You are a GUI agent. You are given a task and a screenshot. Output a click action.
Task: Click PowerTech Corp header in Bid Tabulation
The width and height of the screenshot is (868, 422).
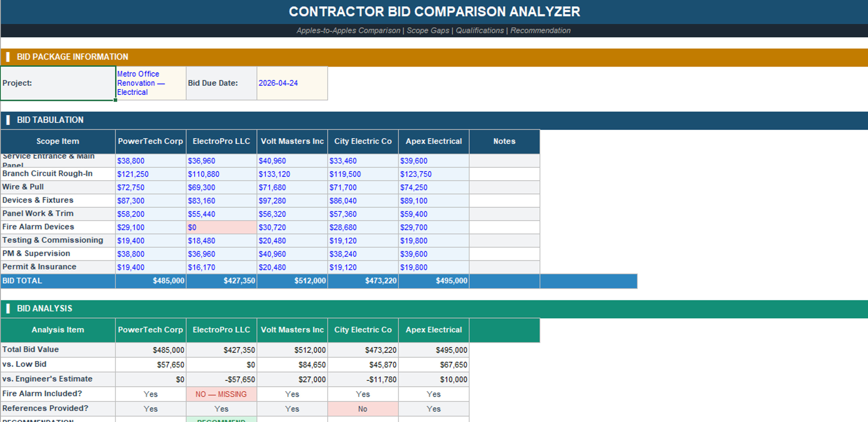pyautogui.click(x=151, y=141)
